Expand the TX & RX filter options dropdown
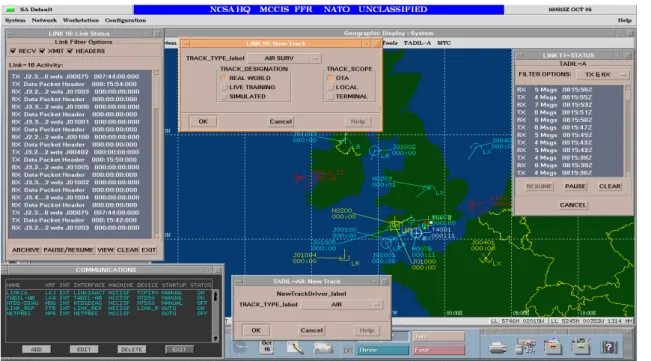Screen dimensions: 651x361 602,74
